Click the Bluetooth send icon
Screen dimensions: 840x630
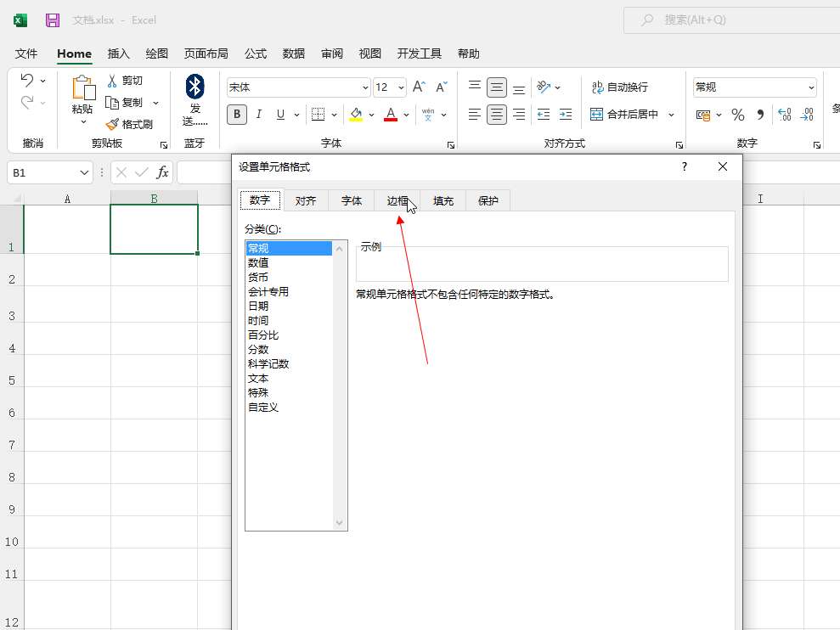coord(194,87)
